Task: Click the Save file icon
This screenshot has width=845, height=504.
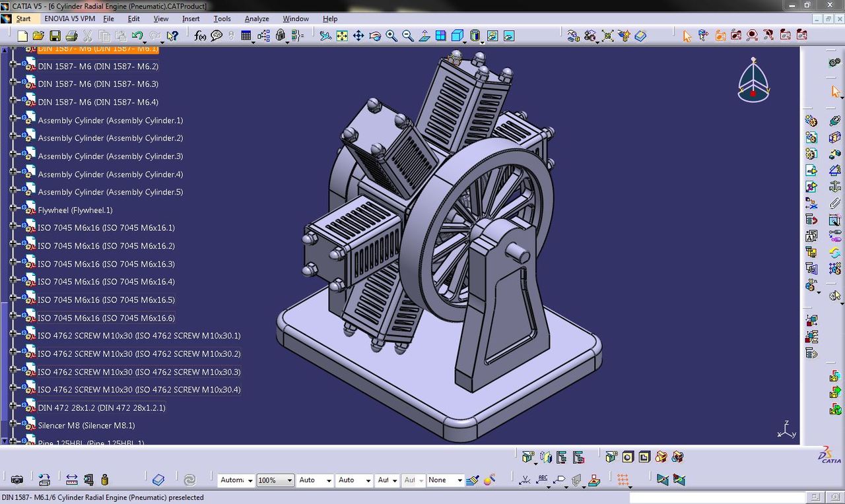Action: [x=55, y=36]
